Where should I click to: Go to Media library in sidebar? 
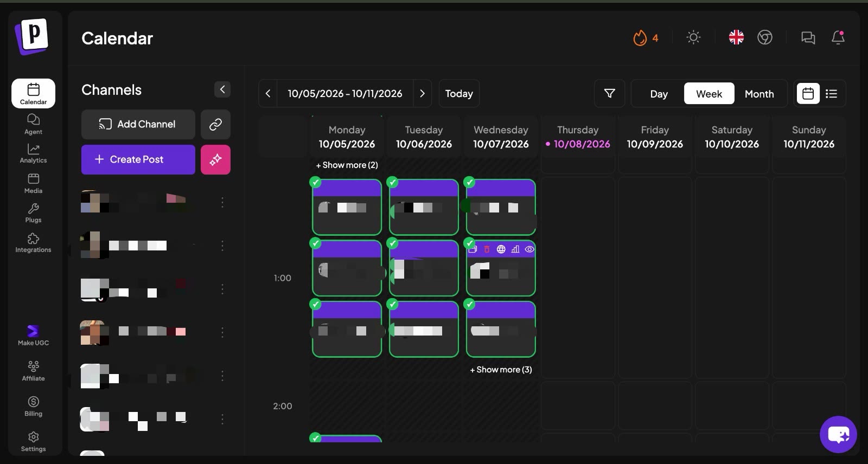(33, 183)
